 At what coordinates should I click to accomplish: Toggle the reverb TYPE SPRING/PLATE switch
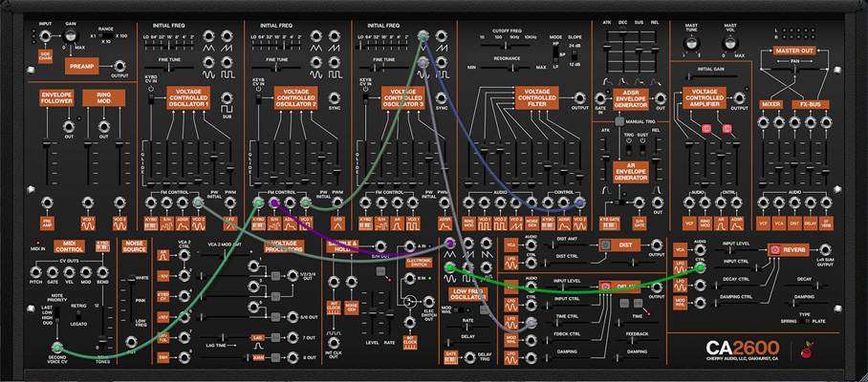pyautogui.click(x=807, y=321)
